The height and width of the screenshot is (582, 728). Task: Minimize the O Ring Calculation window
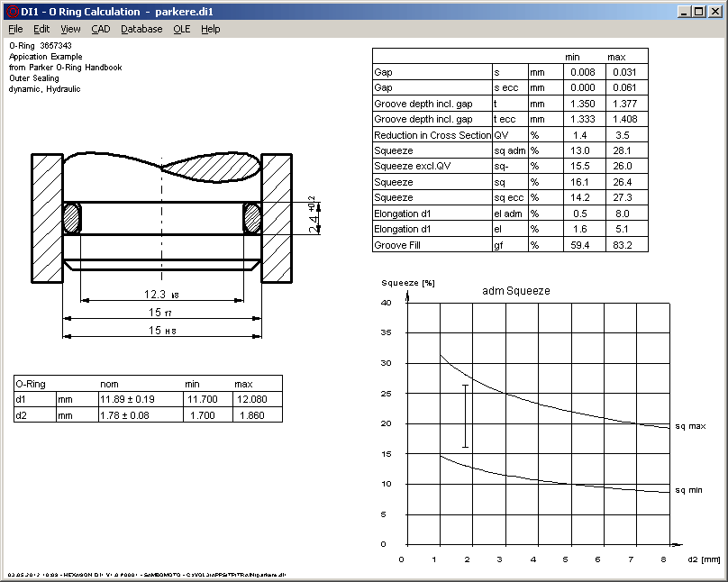(x=684, y=11)
